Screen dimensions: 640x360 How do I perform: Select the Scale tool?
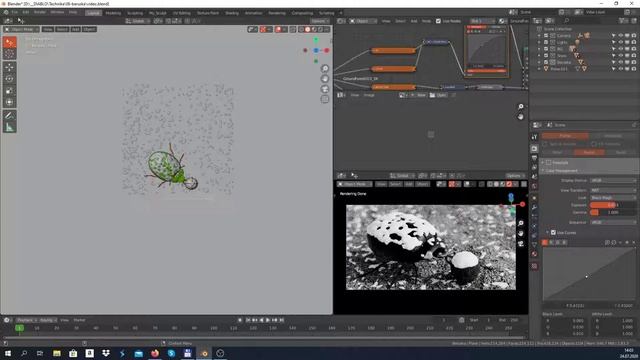tap(9, 91)
